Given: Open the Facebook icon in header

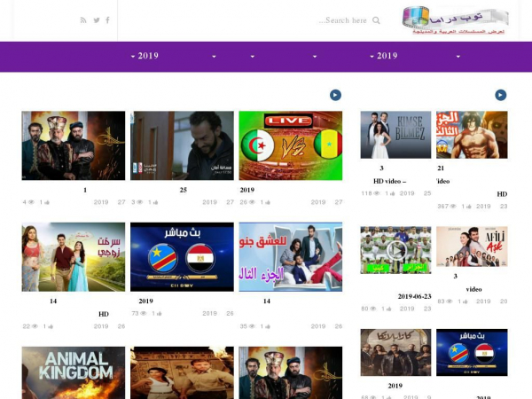Looking at the screenshot, I should [107, 20].
